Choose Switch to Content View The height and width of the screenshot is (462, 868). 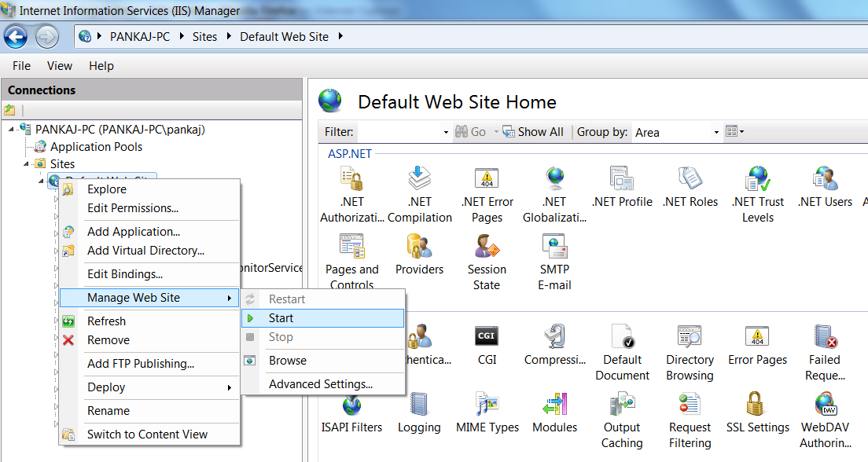[149, 434]
